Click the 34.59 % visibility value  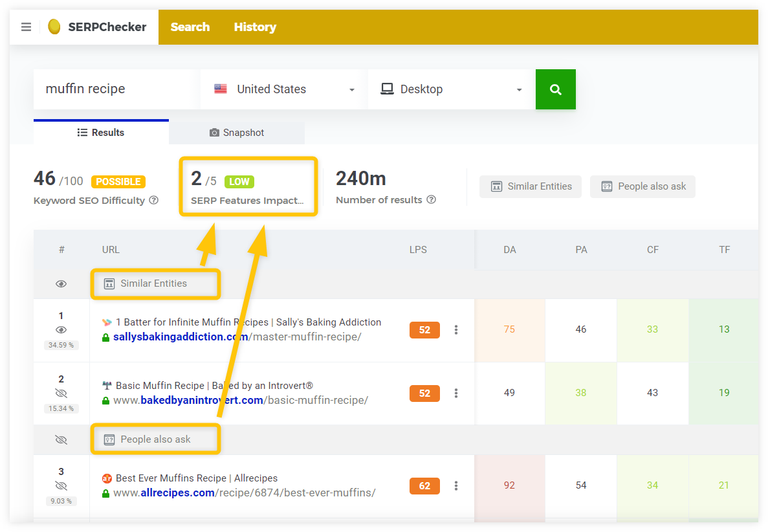click(x=61, y=346)
